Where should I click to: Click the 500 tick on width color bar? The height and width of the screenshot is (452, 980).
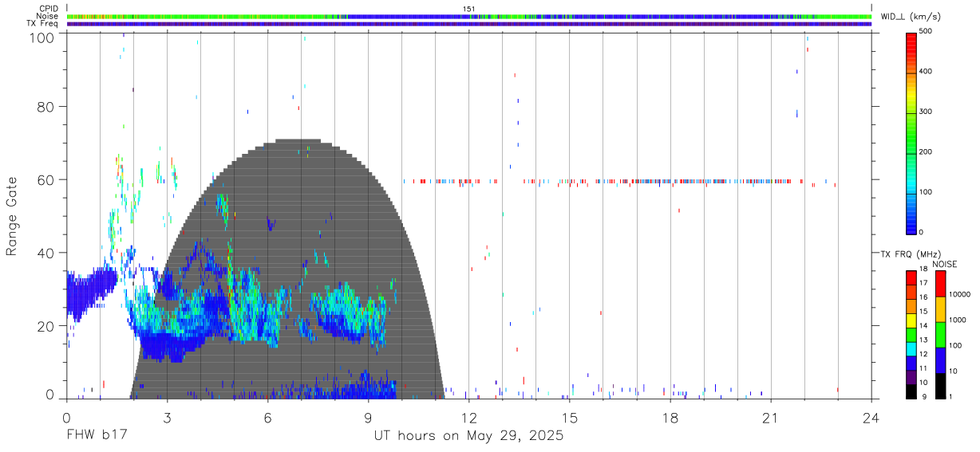[x=927, y=31]
